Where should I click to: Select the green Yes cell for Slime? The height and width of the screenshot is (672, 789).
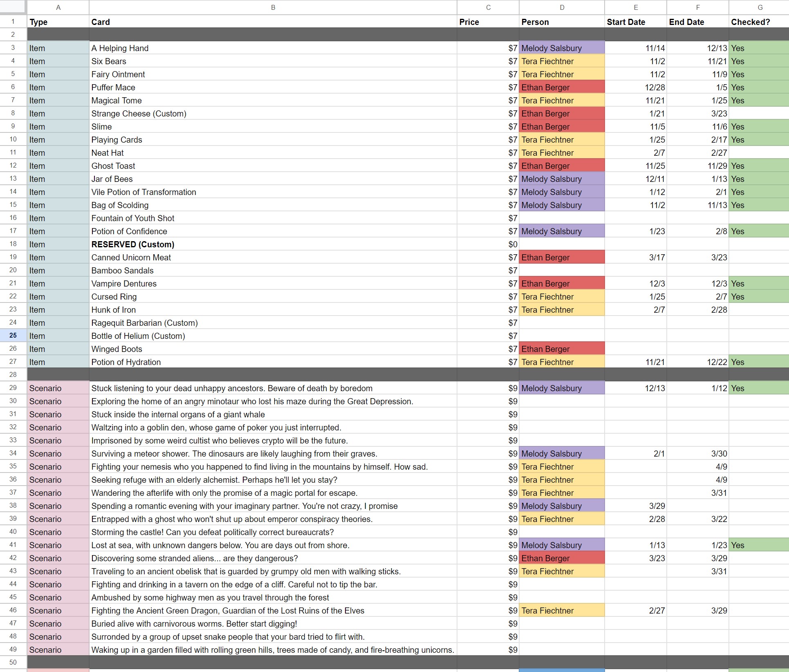(x=758, y=127)
